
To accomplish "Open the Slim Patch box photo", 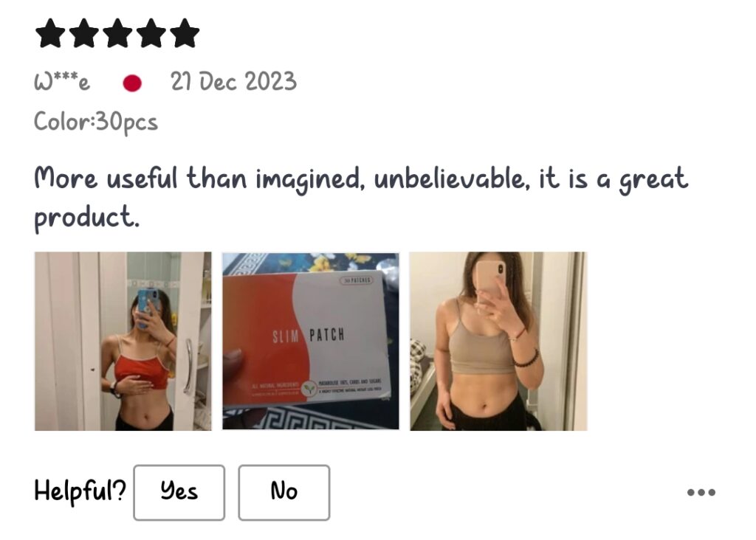I will (311, 341).
